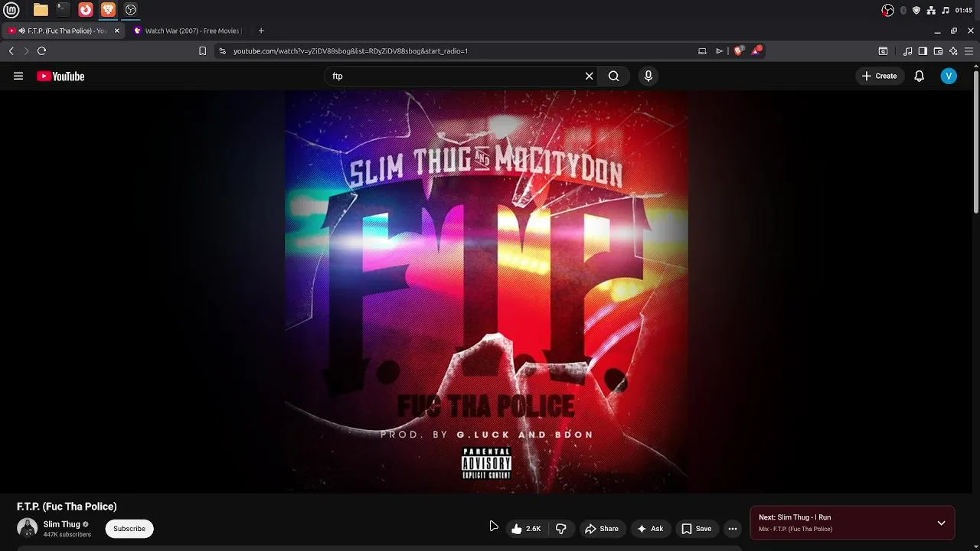The height and width of the screenshot is (551, 980).
Task: Open the browser hamburger menu
Action: point(969,51)
